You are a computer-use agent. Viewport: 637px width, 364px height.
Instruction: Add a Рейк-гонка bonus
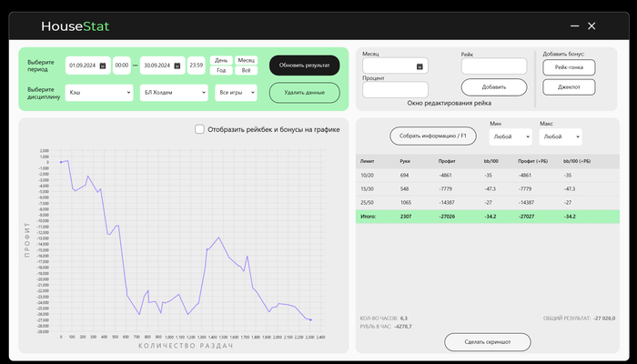coord(569,67)
